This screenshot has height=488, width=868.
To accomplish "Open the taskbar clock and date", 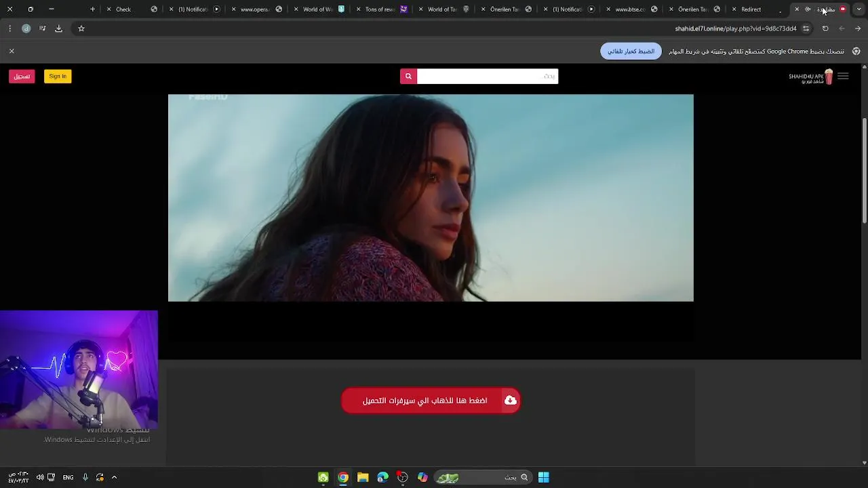I will (x=18, y=477).
